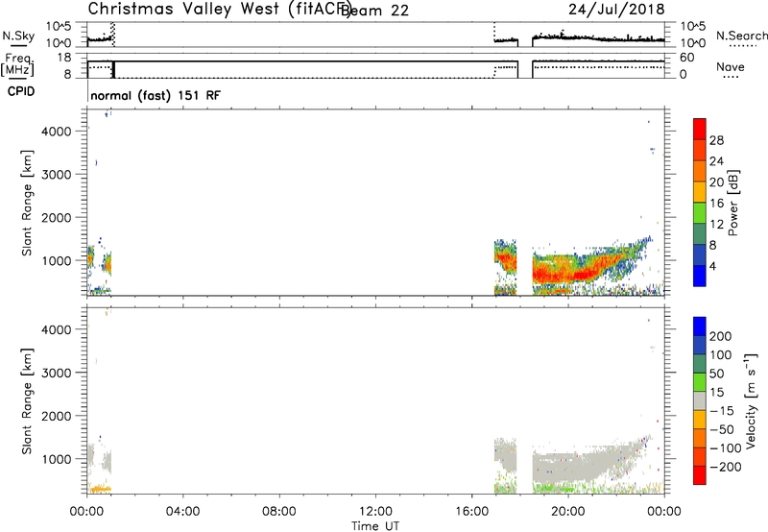Click the '08:00' time tick label

tap(279, 512)
